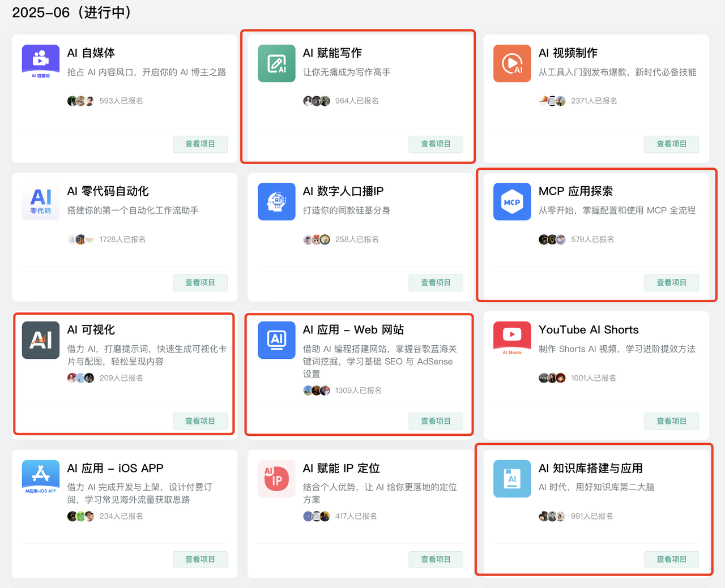The image size is (725, 588).
Task: Click the AI 视频制作 orange icon
Action: coord(512,63)
